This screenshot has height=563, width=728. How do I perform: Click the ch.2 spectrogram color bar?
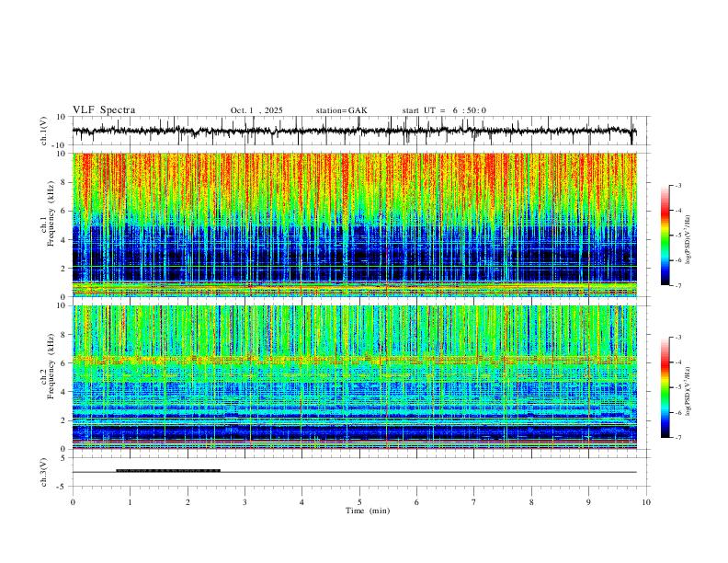coord(665,387)
